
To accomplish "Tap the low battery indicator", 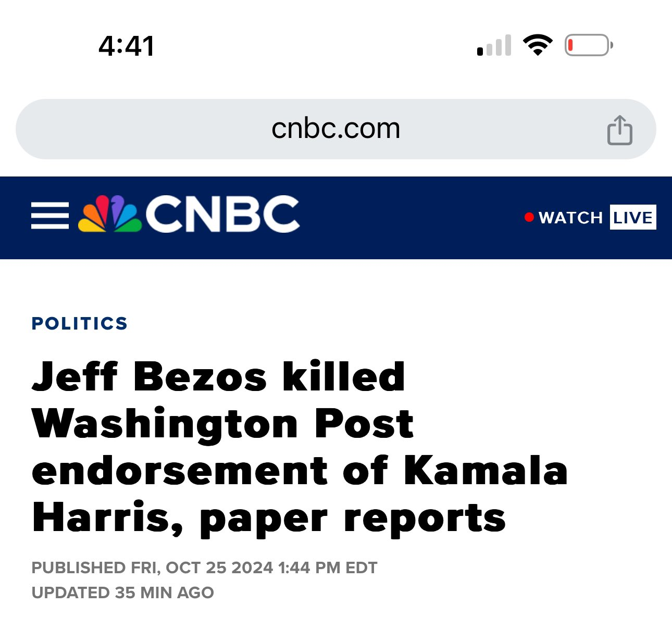I will 589,45.
